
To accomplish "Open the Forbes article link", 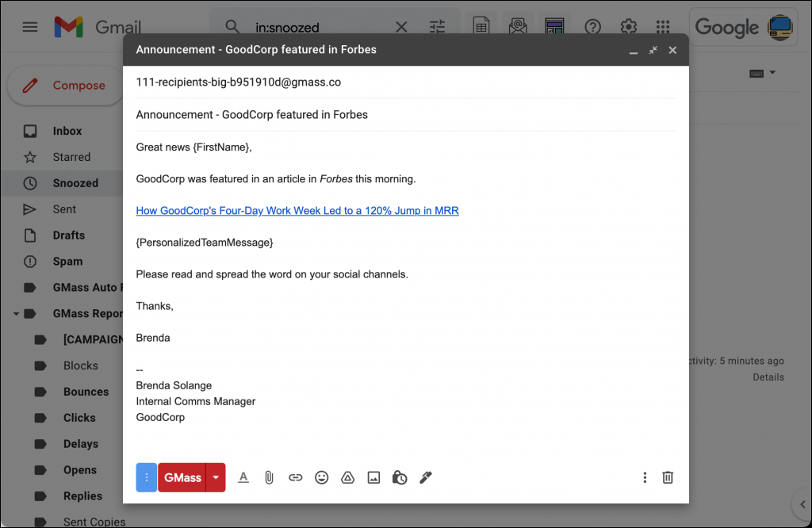I will click(297, 210).
